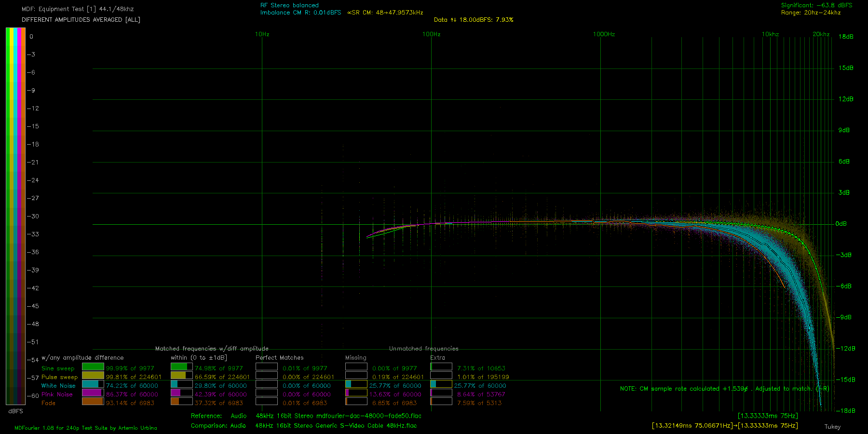Screen dimensions: 868x434
Task: Click the 'RF Stereo balanced' text
Action: 289,5
